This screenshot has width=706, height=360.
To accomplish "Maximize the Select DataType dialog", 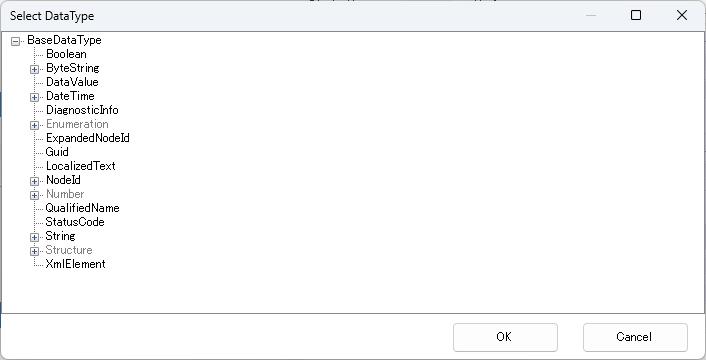I will click(x=636, y=15).
